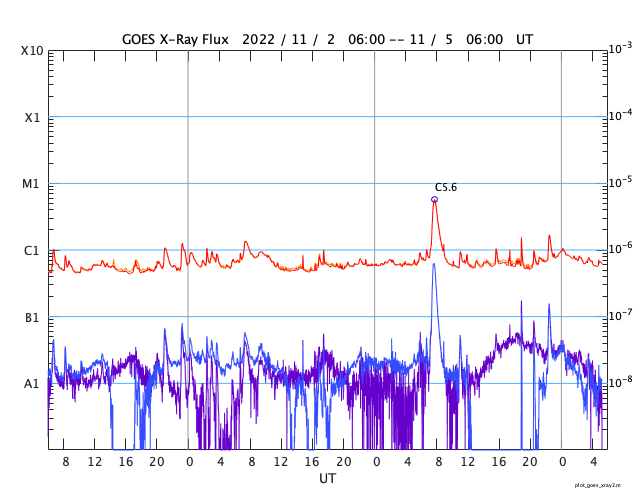640x500 pixels.
Task: Click the 10^-8 flux scale label
Action: pyautogui.click(x=621, y=382)
